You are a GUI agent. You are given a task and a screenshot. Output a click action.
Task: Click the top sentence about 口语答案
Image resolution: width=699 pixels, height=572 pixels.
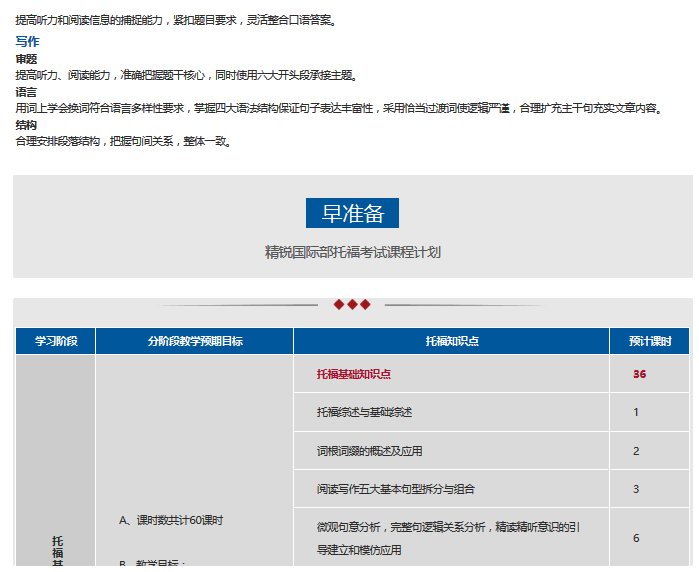pyautogui.click(x=177, y=20)
